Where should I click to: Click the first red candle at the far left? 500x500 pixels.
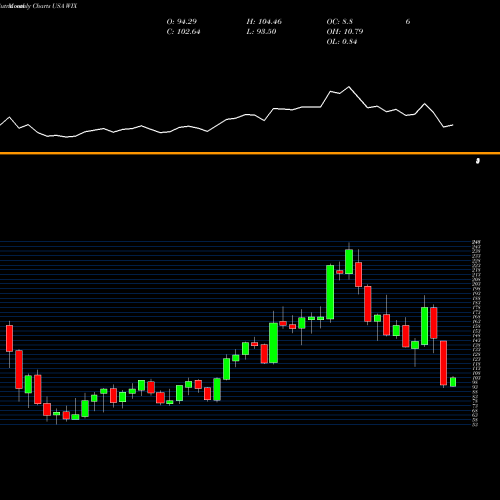pyautogui.click(x=9, y=338)
